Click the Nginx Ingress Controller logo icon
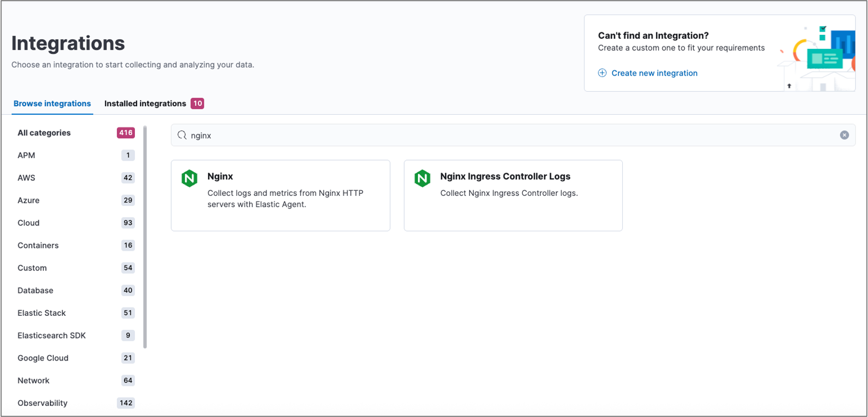868x417 pixels. pyautogui.click(x=422, y=178)
